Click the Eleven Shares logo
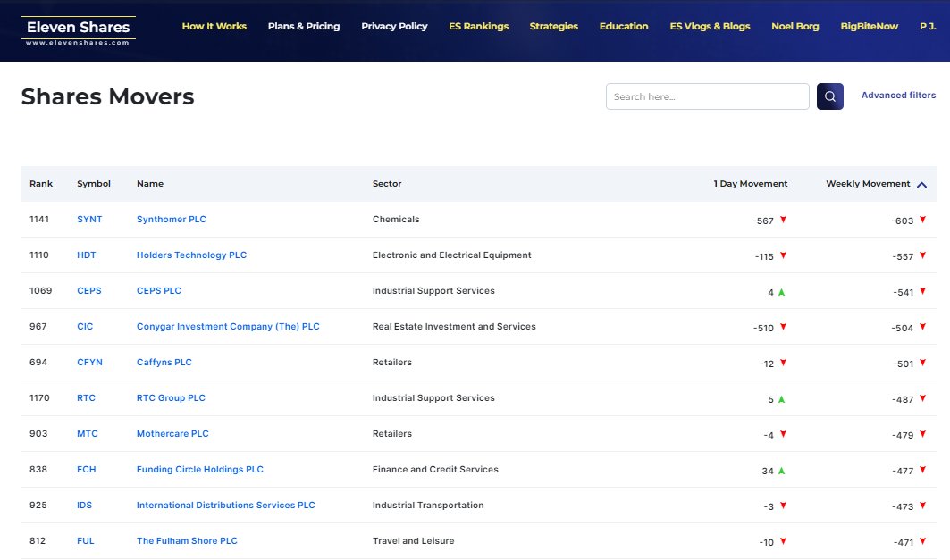 (x=78, y=30)
